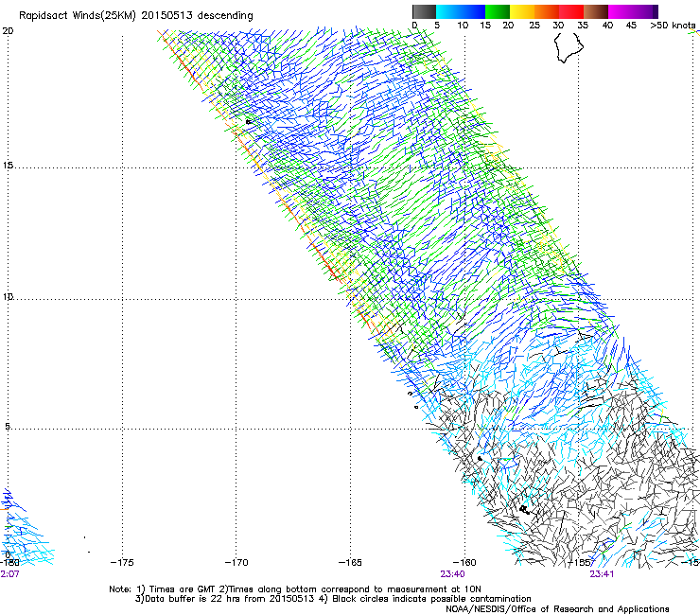Click the purple time label '23:41'
700x615 pixels.
click(x=602, y=574)
